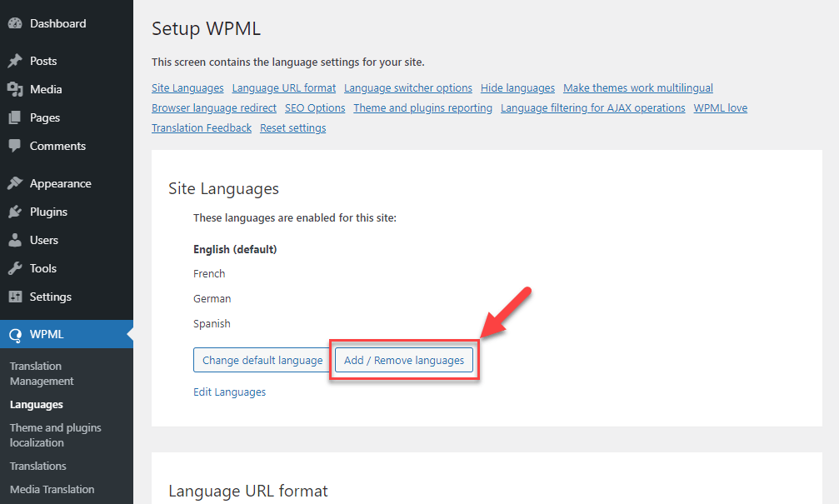Follow the WPML love link
This screenshot has height=504, width=839.
point(720,108)
